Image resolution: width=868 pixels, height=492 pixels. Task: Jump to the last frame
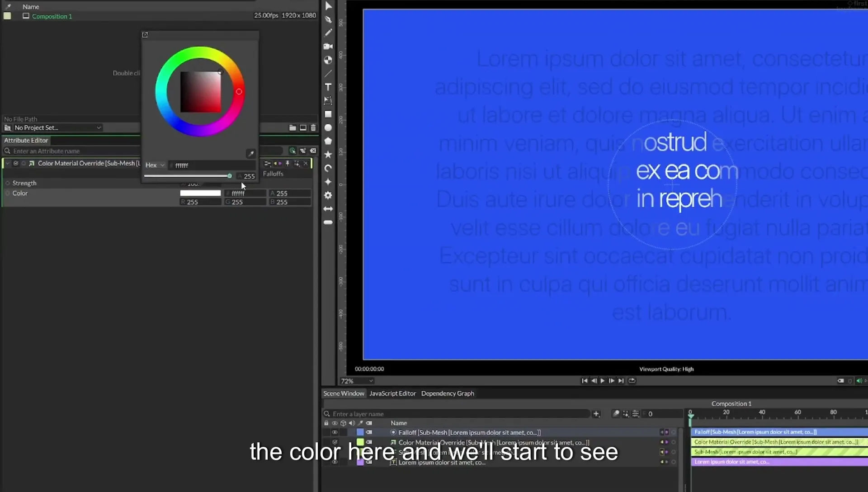coord(621,381)
